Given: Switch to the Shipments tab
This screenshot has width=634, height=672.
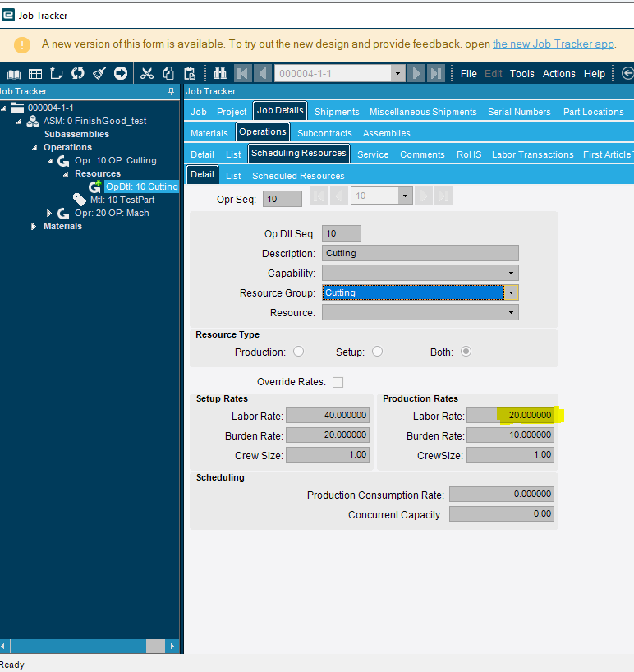Looking at the screenshot, I should pyautogui.click(x=337, y=112).
